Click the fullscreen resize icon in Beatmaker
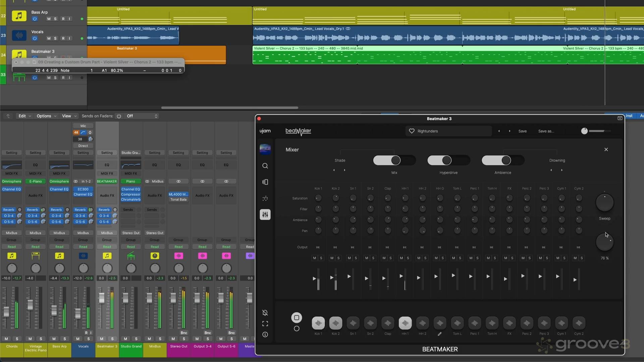644x362 pixels. coord(265,323)
